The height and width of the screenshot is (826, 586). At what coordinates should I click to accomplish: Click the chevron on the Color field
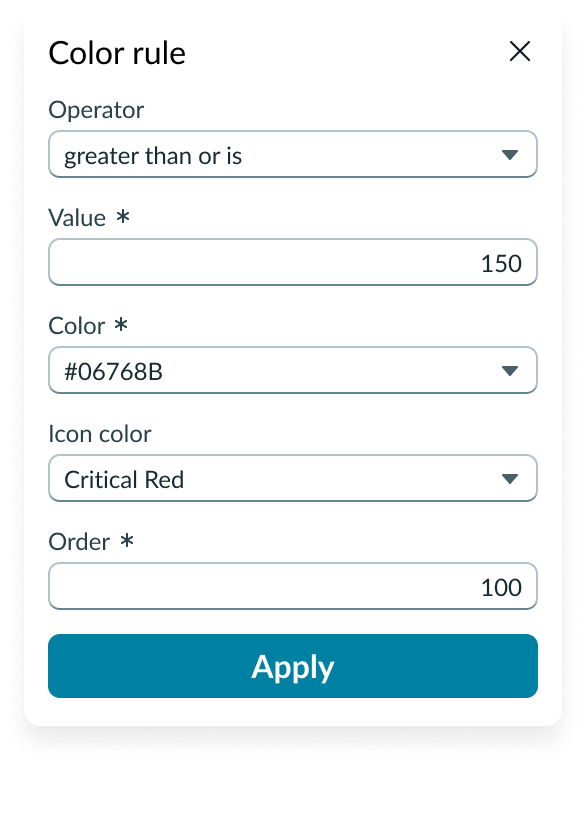click(x=512, y=370)
